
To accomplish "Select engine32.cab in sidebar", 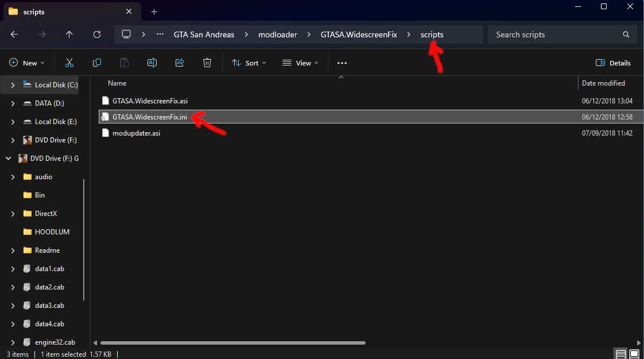I will [55, 342].
